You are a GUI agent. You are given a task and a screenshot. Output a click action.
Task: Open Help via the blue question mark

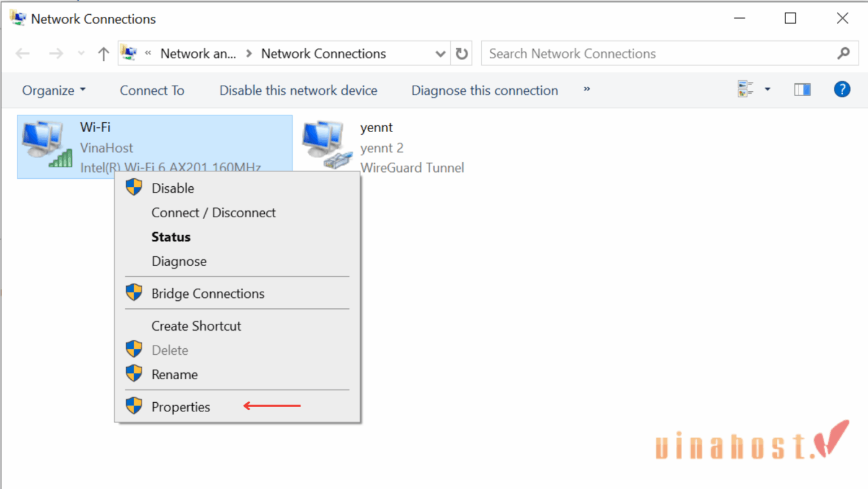coord(841,90)
